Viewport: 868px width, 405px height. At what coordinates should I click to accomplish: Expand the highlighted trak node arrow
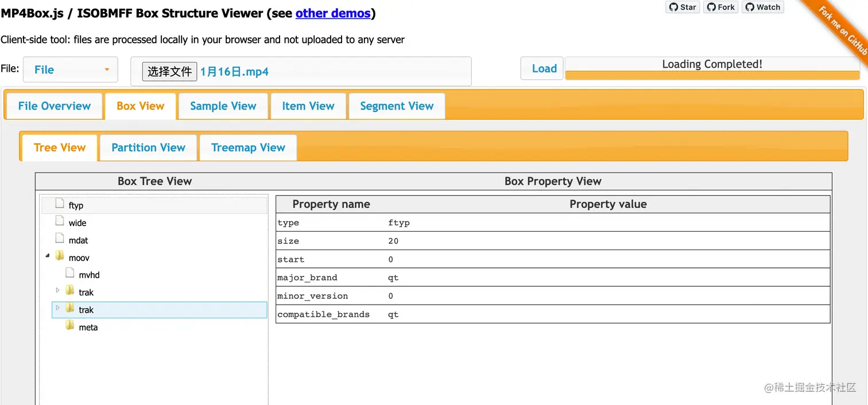point(57,308)
